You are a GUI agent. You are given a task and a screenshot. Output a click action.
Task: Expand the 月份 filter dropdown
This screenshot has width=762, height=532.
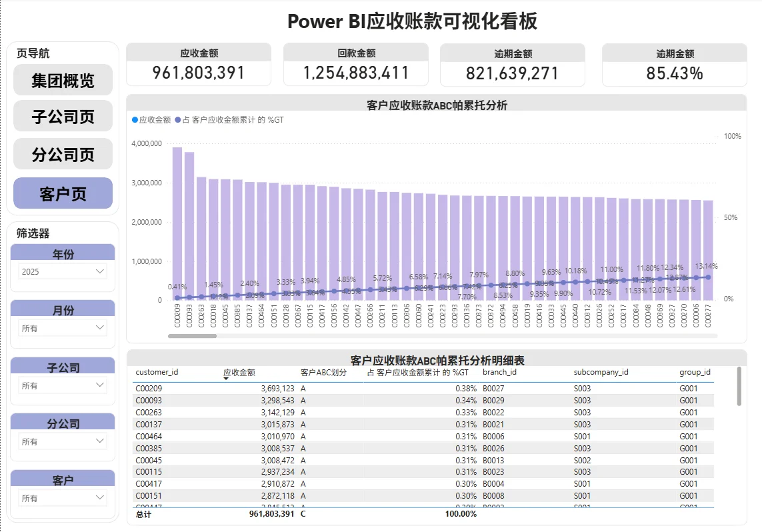point(63,328)
